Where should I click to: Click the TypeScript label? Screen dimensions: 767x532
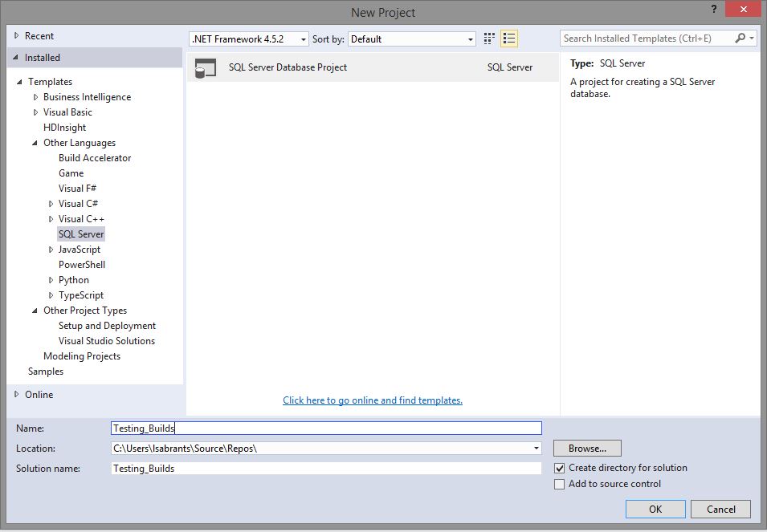(x=81, y=295)
